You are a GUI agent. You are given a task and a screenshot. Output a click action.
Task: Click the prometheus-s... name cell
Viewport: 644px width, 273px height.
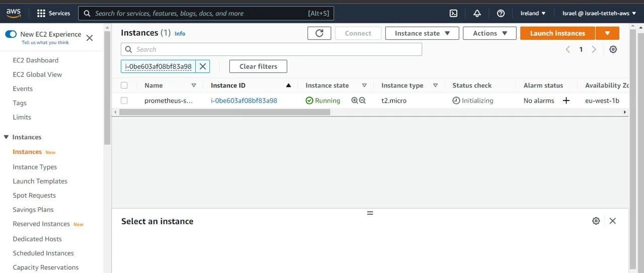[x=169, y=101]
